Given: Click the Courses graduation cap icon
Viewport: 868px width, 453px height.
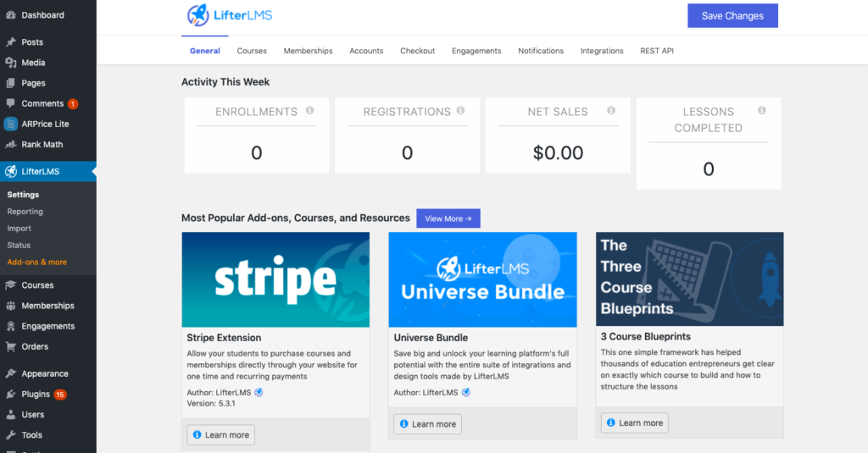Looking at the screenshot, I should pos(10,285).
